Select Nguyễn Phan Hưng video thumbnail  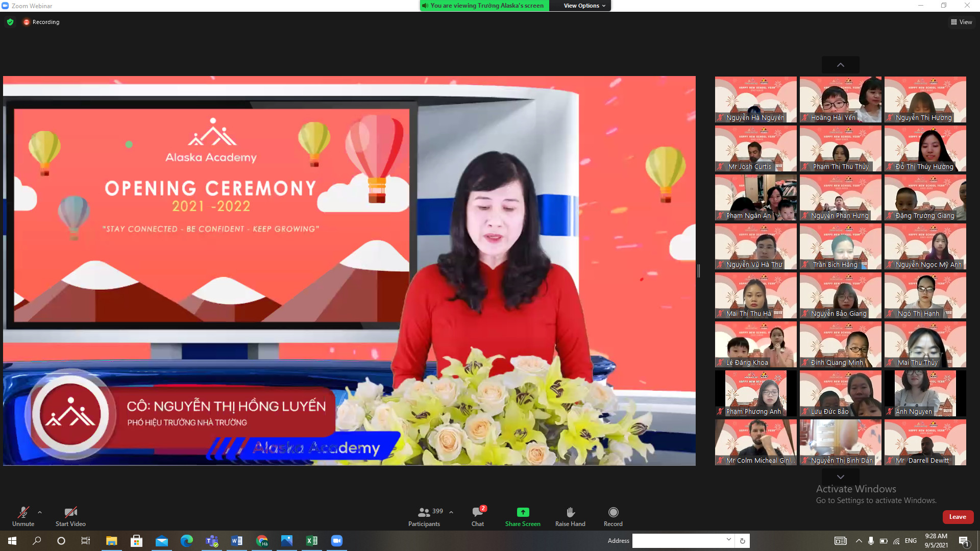point(841,197)
